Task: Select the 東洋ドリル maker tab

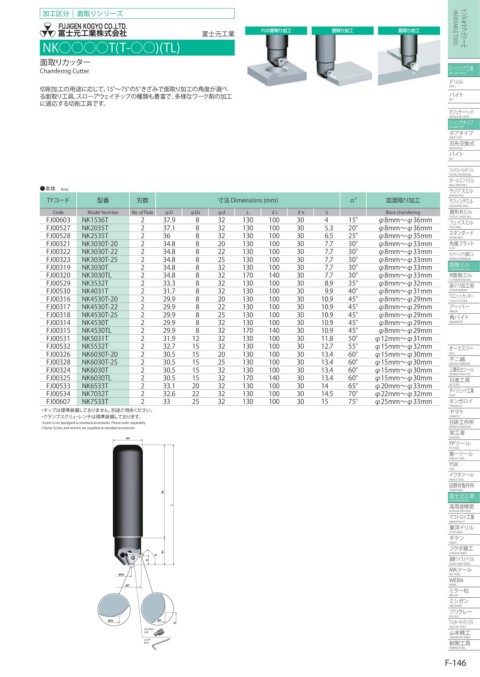Action: pos(463,528)
